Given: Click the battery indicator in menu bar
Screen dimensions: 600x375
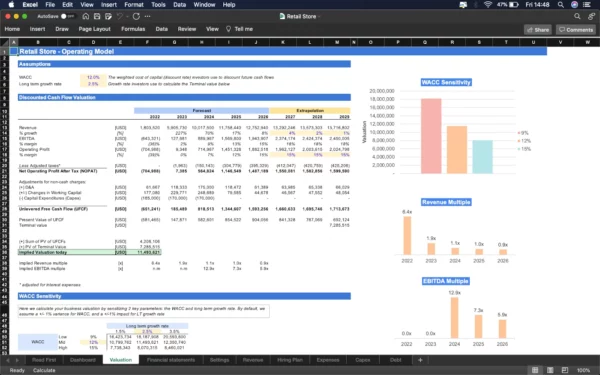Looking at the screenshot, I should click(x=508, y=5).
